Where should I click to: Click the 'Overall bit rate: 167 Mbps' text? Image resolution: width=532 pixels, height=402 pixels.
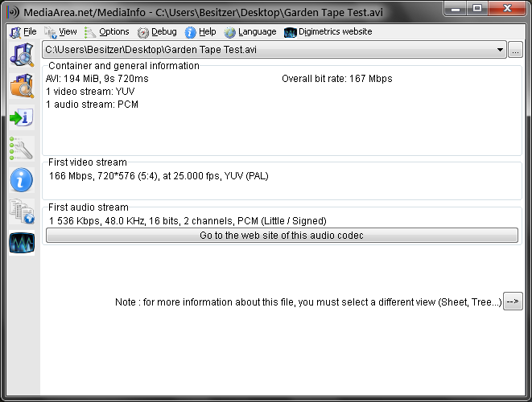pos(337,79)
